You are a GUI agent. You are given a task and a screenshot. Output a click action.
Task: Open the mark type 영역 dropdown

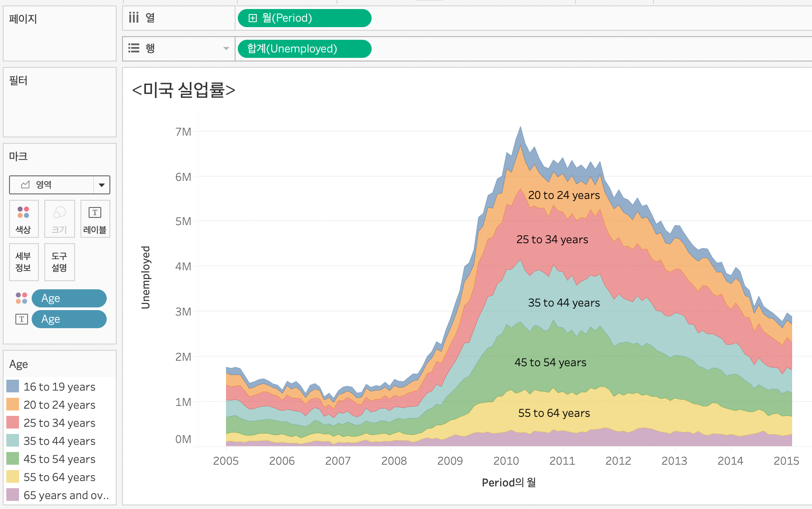coord(102,185)
